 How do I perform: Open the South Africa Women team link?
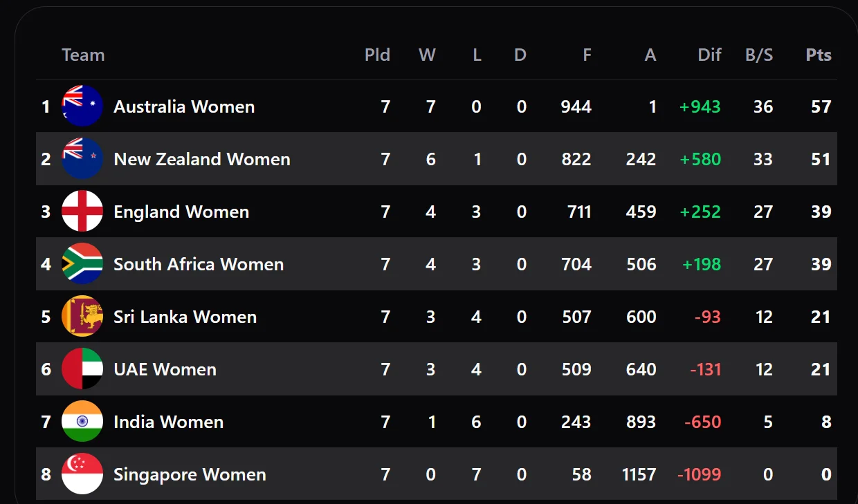[x=199, y=264]
